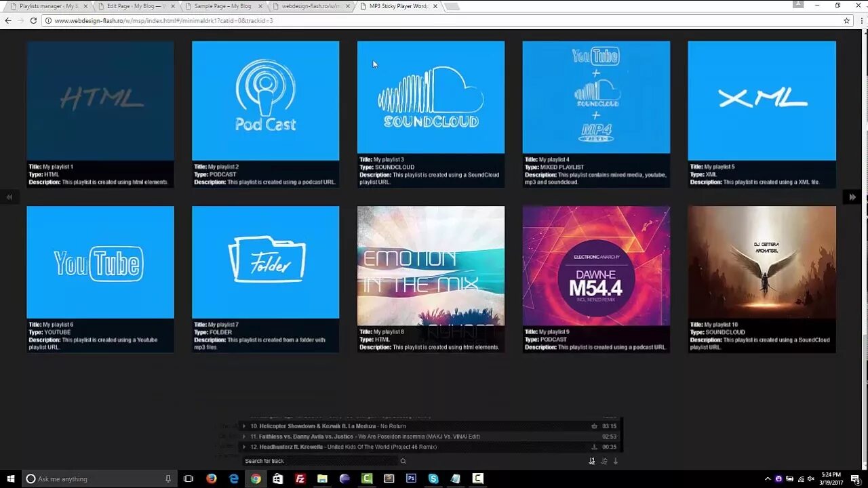This screenshot has height=488, width=868.
Task: Open the Windows Start menu
Action: tap(10, 479)
